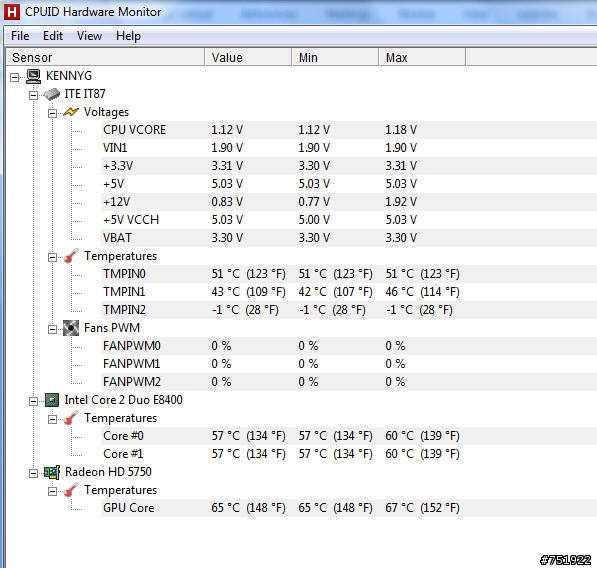Select the GPU Core temperature row
Screen dimensions: 597x568
pos(348,508)
